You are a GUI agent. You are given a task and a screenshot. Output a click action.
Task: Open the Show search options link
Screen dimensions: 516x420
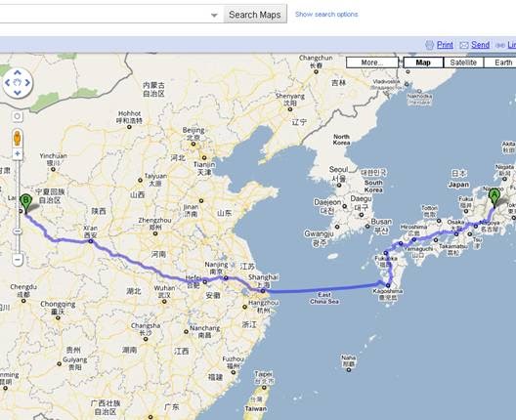click(326, 15)
